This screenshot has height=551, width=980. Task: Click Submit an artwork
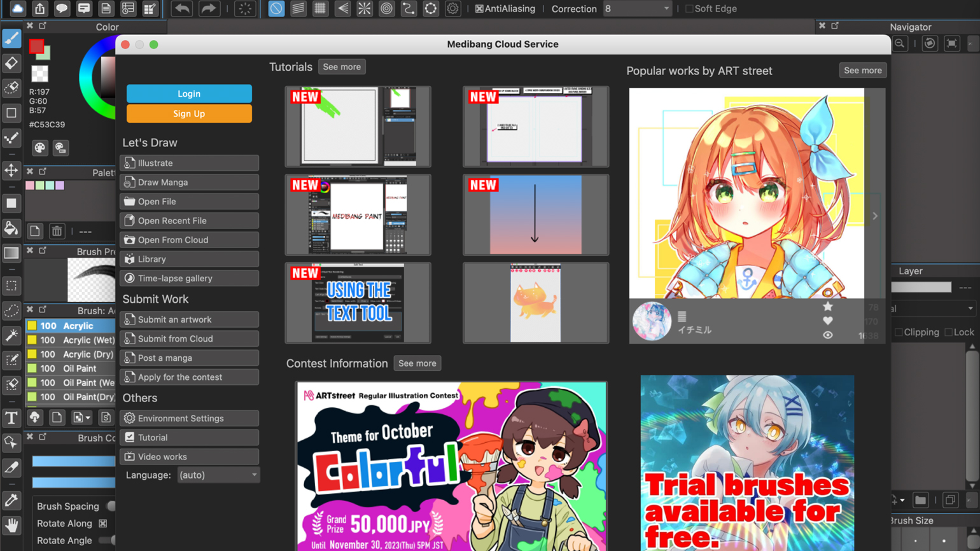point(189,319)
